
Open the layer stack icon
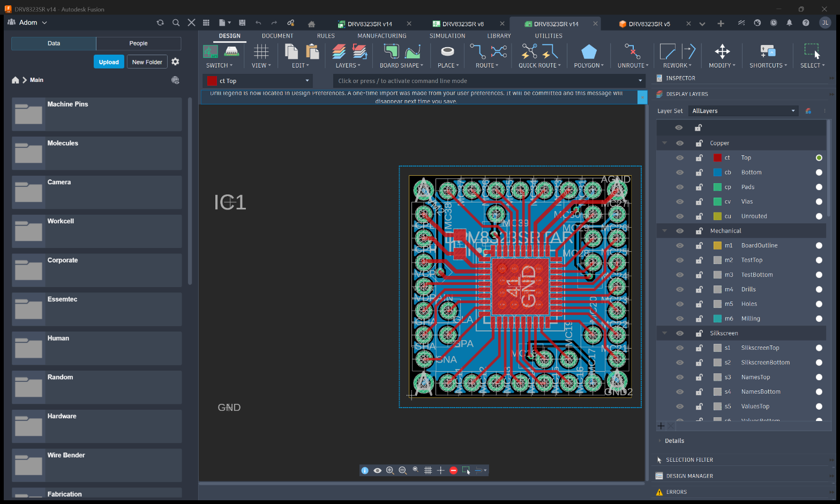[339, 51]
